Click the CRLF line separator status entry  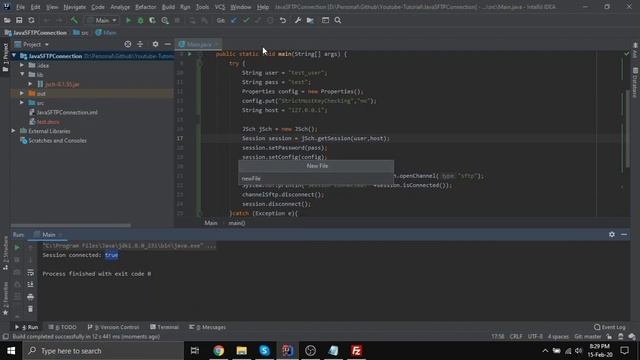(x=516, y=337)
